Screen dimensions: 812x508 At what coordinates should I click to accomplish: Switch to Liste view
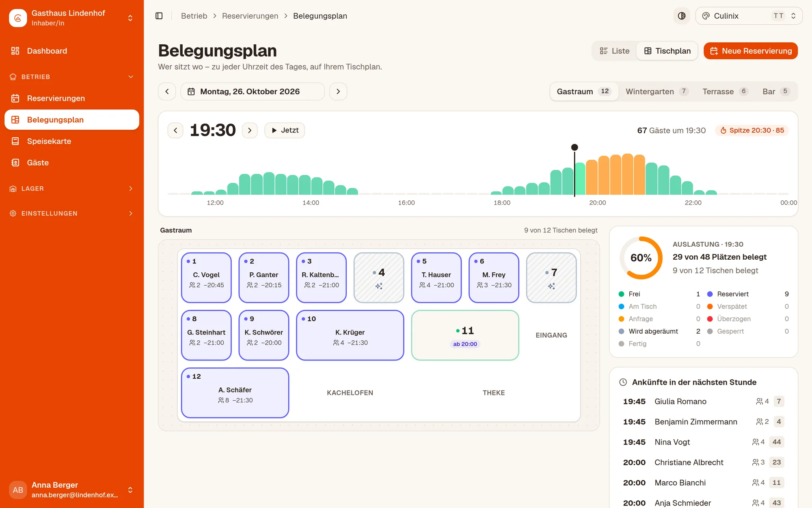click(615, 51)
